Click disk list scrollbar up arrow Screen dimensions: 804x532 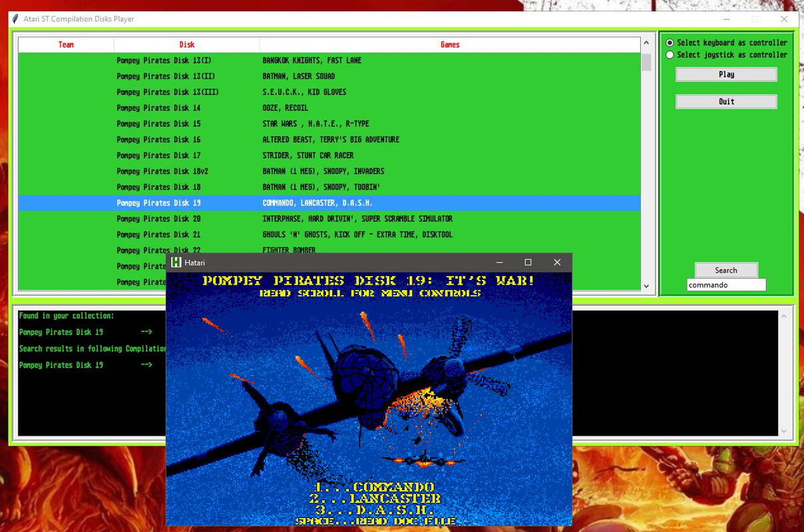646,43
